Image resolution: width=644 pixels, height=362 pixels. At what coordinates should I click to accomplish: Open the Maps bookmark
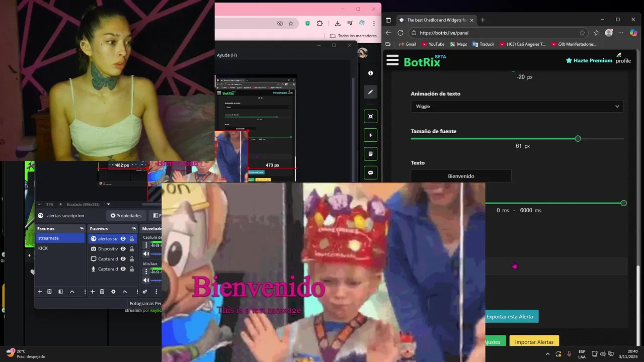click(458, 44)
